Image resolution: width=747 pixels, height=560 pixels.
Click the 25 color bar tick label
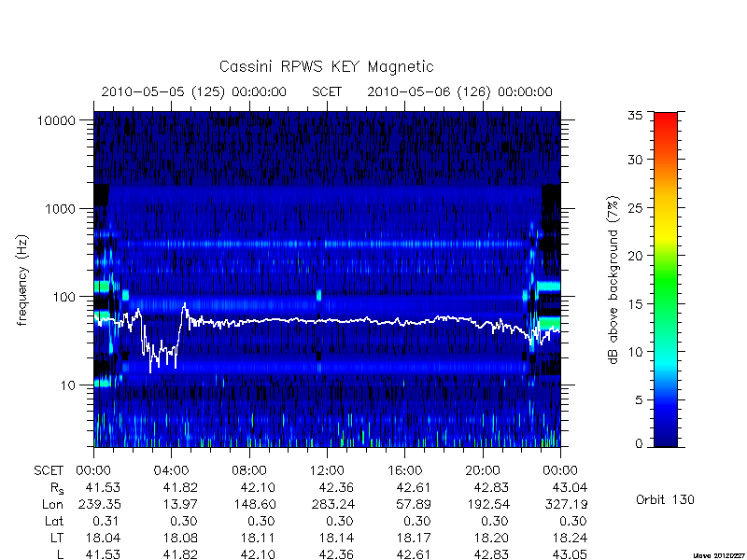point(635,208)
